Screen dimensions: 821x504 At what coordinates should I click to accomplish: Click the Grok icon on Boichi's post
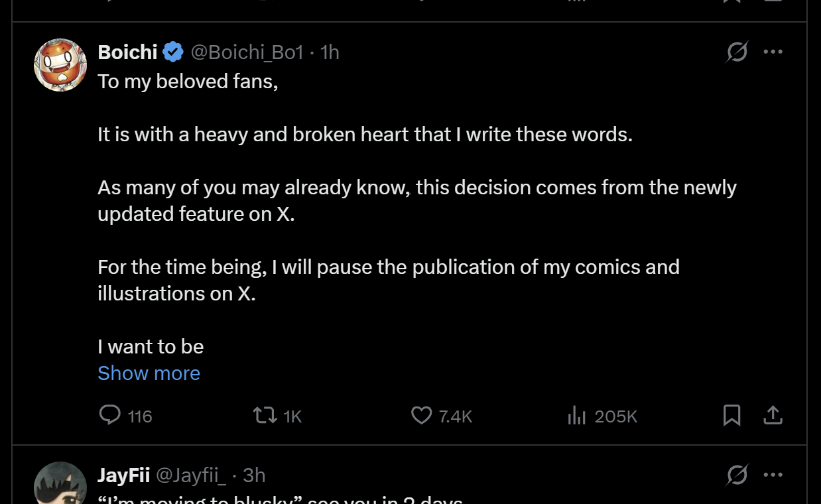click(x=737, y=52)
